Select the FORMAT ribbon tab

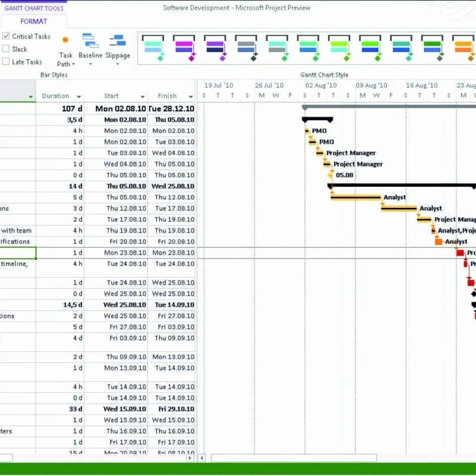tap(34, 21)
